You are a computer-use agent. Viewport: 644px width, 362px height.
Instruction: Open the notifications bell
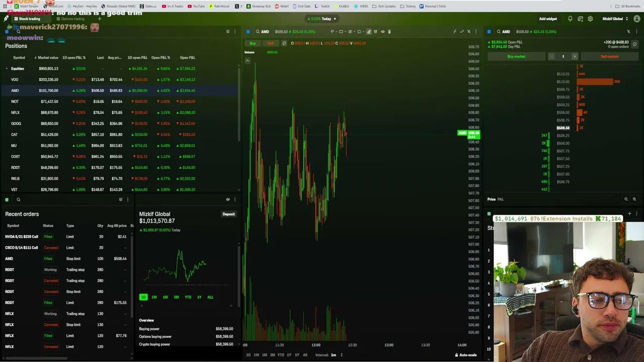click(570, 19)
